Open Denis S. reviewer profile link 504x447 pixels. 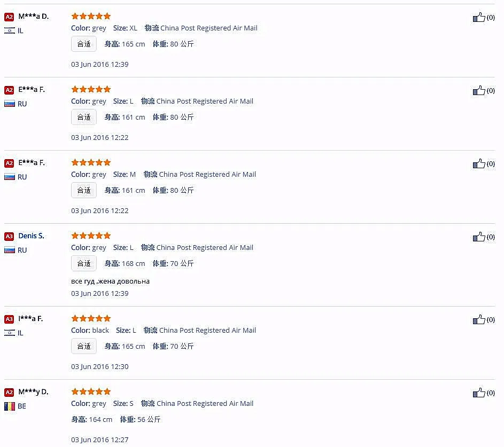pyautogui.click(x=31, y=236)
